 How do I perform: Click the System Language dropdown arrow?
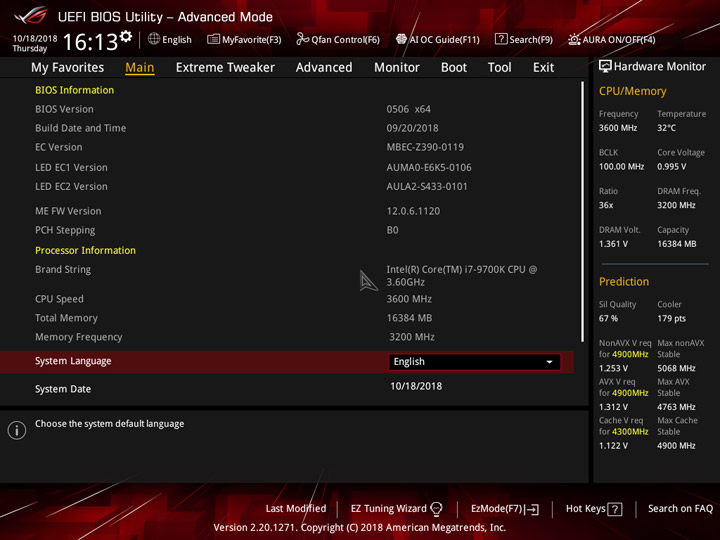549,362
